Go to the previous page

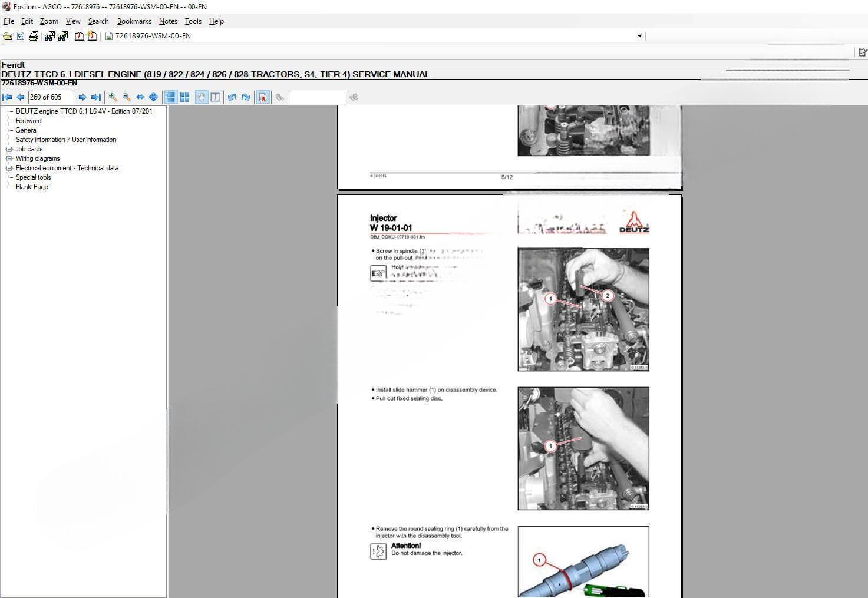[21, 97]
